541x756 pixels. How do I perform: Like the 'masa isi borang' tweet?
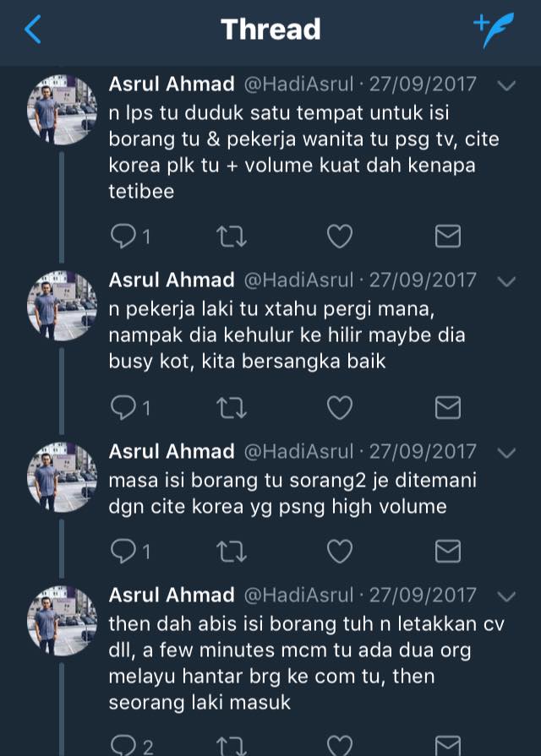pos(340,551)
